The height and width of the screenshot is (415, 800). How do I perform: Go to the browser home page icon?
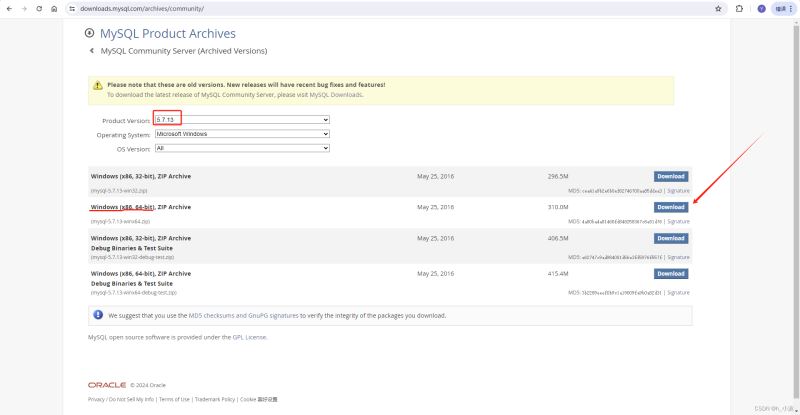tap(54, 8)
